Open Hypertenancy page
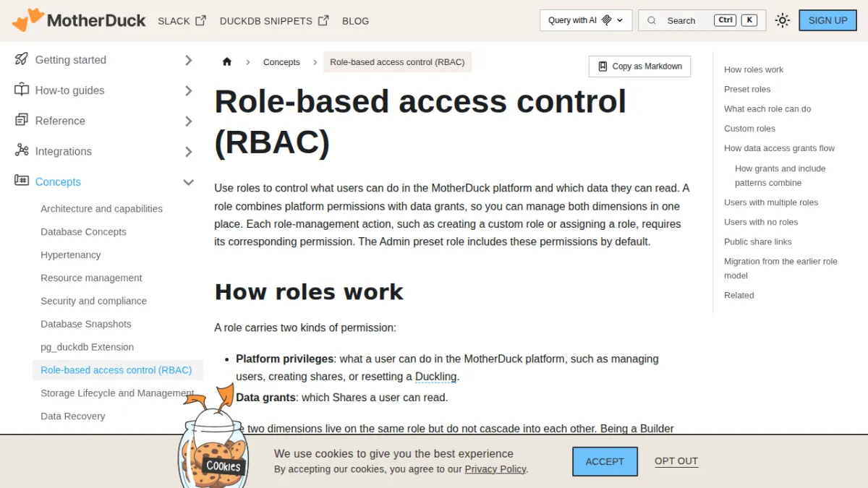The width and height of the screenshot is (868, 488). 70,254
